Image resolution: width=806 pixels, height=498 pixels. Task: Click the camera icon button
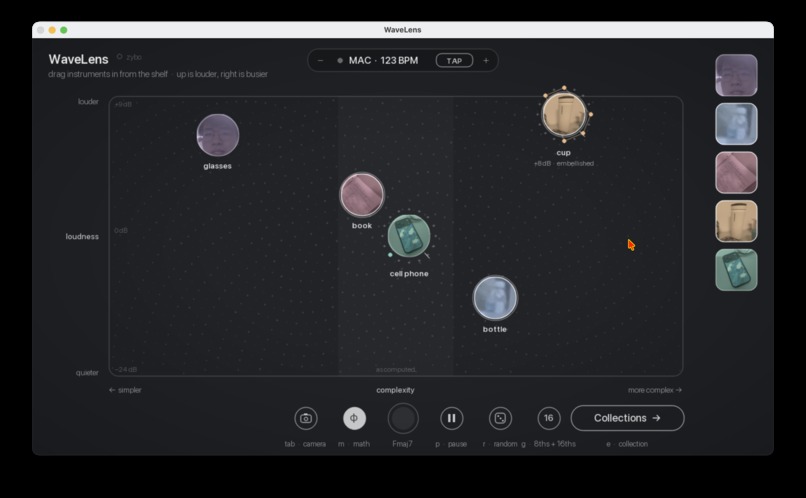[306, 418]
